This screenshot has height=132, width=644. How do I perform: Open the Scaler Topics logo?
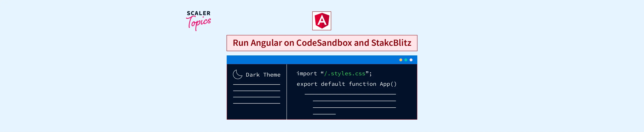[x=199, y=20]
